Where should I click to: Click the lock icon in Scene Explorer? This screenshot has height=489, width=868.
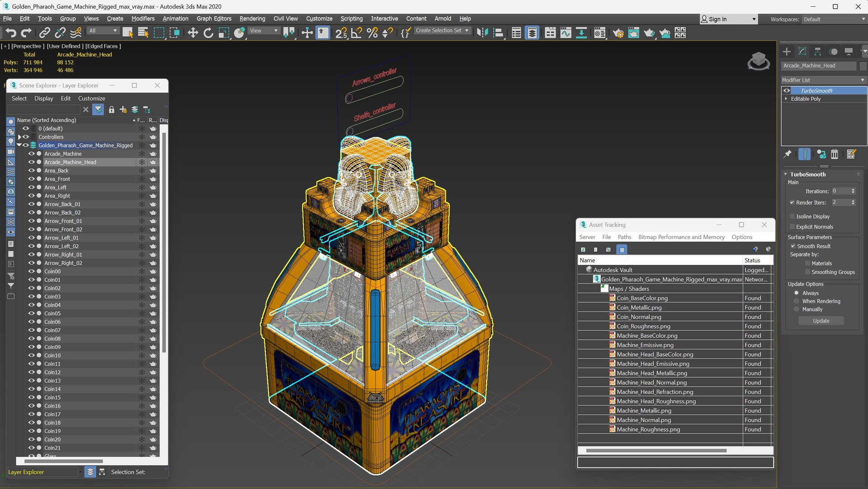pyautogui.click(x=111, y=110)
